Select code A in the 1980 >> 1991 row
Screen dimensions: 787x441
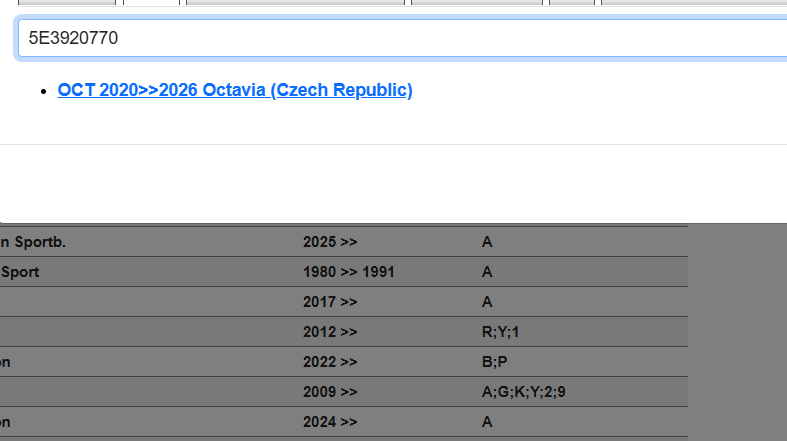(487, 272)
